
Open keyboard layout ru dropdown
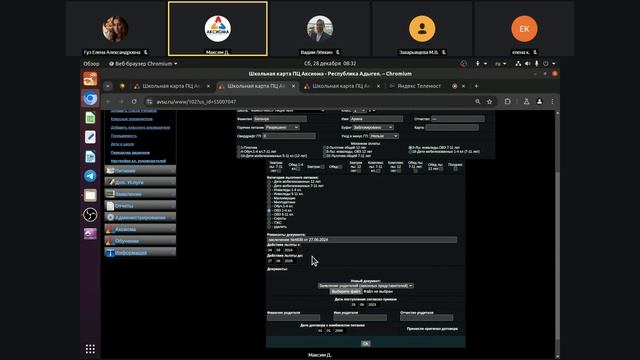[500, 64]
